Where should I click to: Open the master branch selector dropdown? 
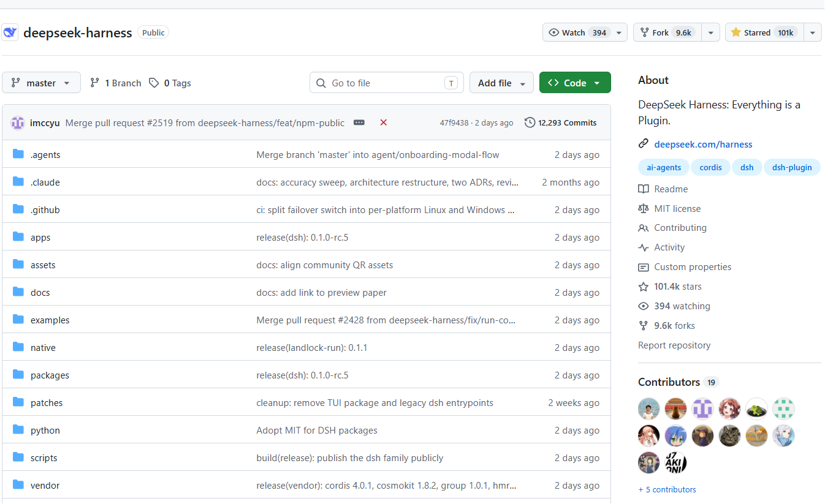[x=41, y=83]
